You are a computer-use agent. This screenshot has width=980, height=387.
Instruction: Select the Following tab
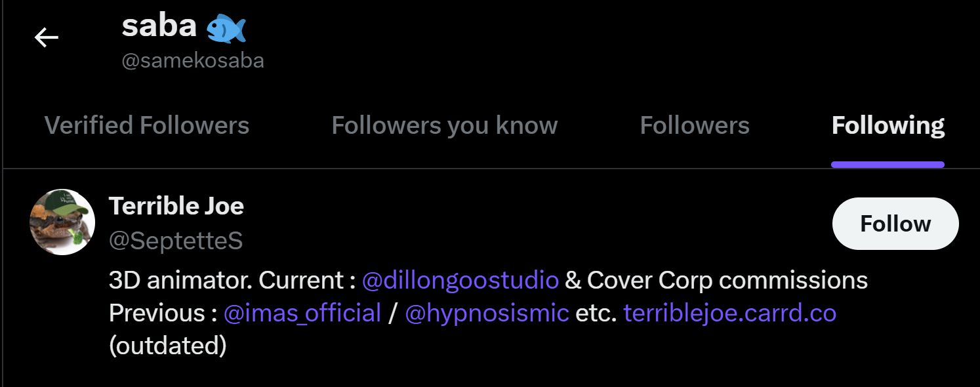tap(888, 125)
